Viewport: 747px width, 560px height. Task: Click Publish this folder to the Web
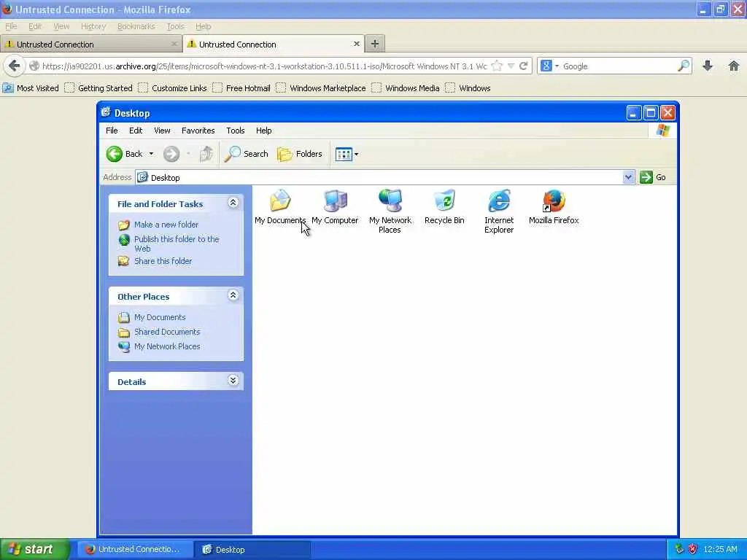pyautogui.click(x=177, y=244)
